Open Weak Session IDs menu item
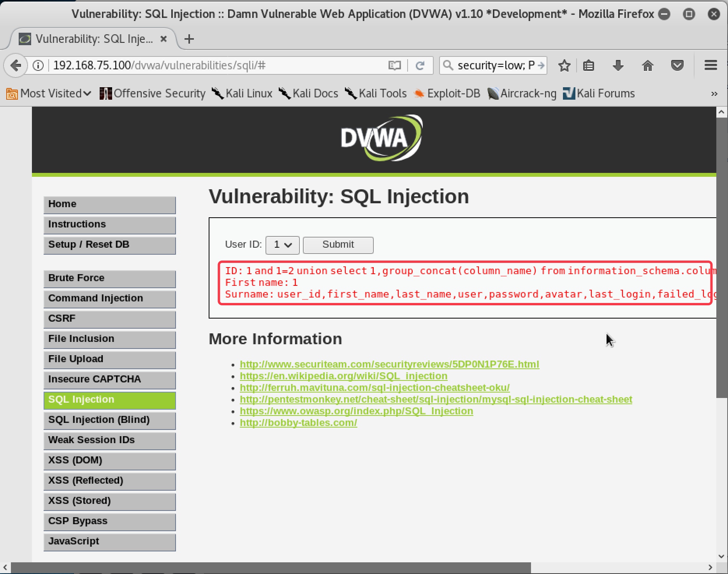This screenshot has width=728, height=574. [109, 441]
